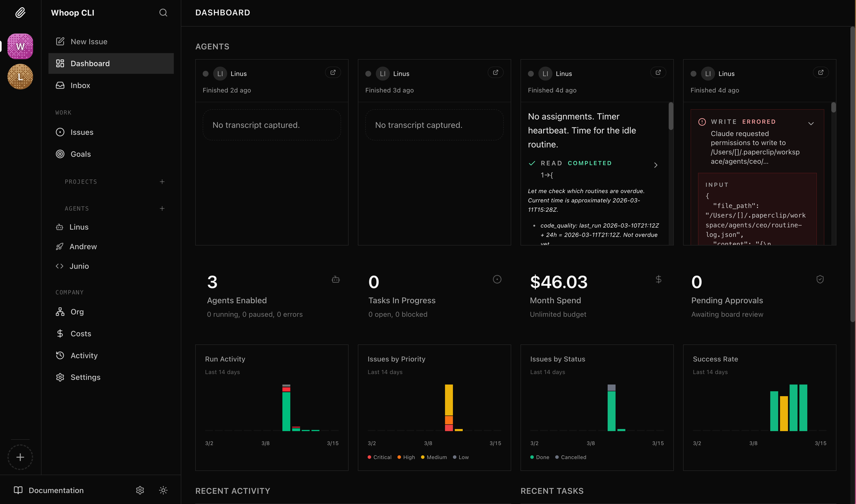Open the Documentation link

click(x=56, y=490)
